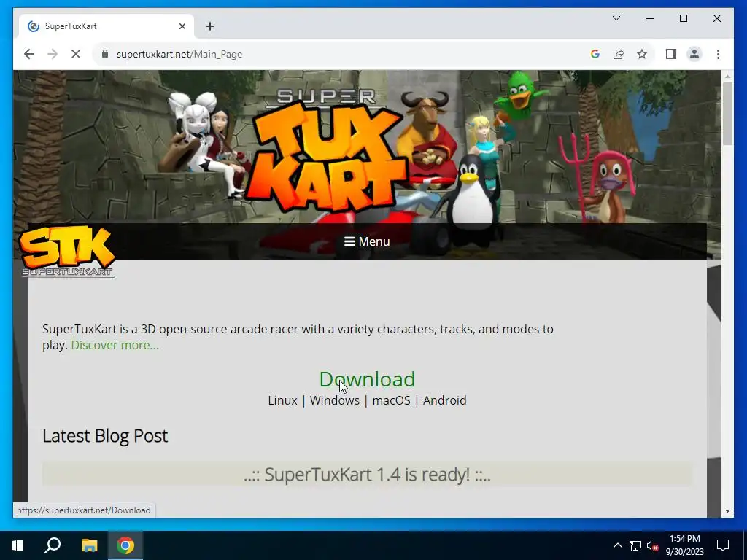Image resolution: width=747 pixels, height=560 pixels.
Task: Click the large Super Tux Kart banner logo
Action: coord(329,150)
